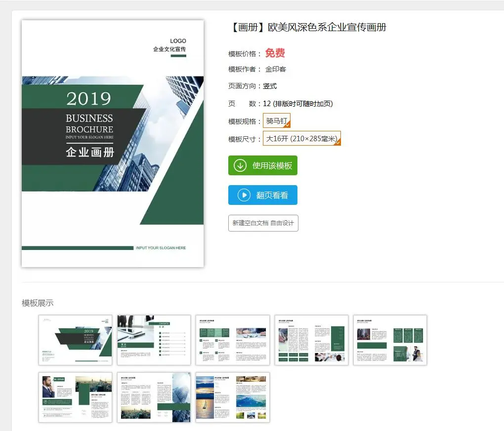Viewport: 504px width, 431px height.
Task: Open the large 2019 Business Brochure cover preview
Action: [113, 144]
